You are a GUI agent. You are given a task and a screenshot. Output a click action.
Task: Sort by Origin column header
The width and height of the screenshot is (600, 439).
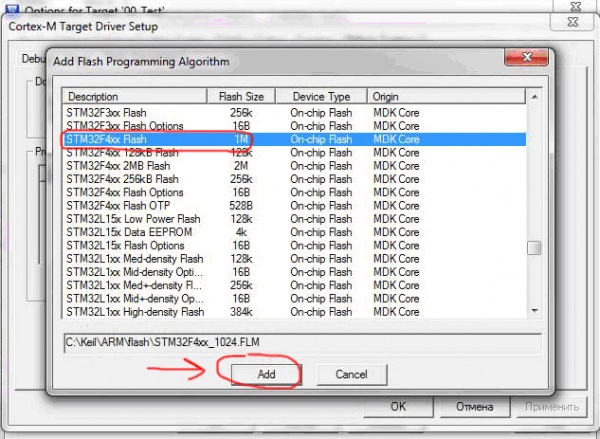[x=446, y=96]
